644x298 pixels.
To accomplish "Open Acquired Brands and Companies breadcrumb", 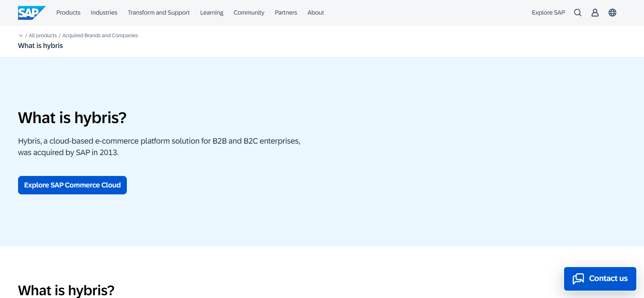I will (100, 35).
